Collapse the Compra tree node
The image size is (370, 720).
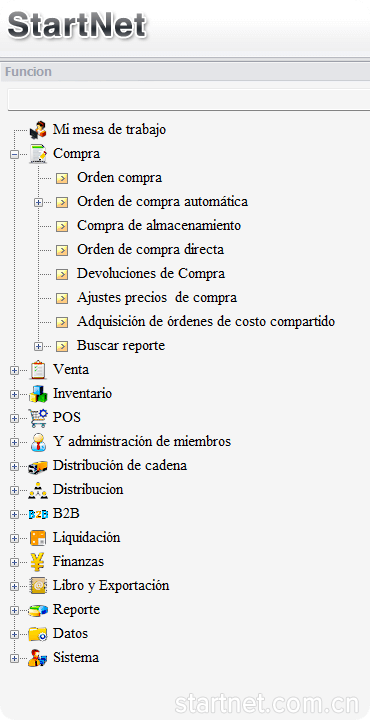click(x=14, y=154)
